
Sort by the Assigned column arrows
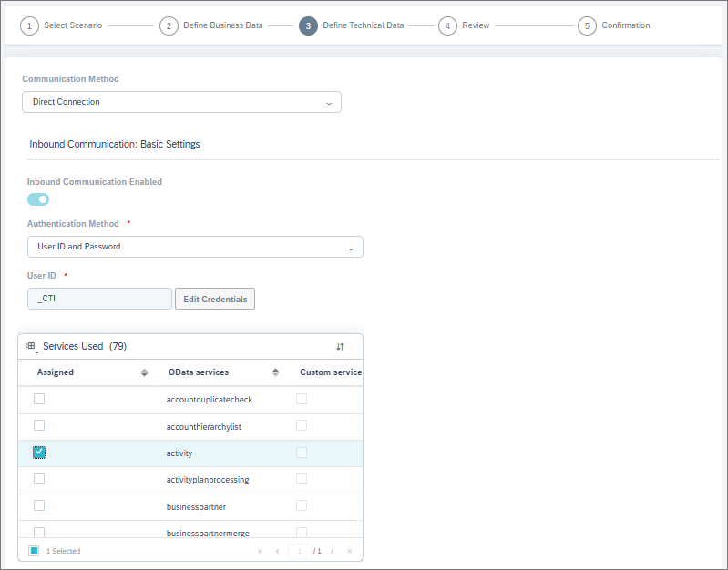click(x=144, y=372)
